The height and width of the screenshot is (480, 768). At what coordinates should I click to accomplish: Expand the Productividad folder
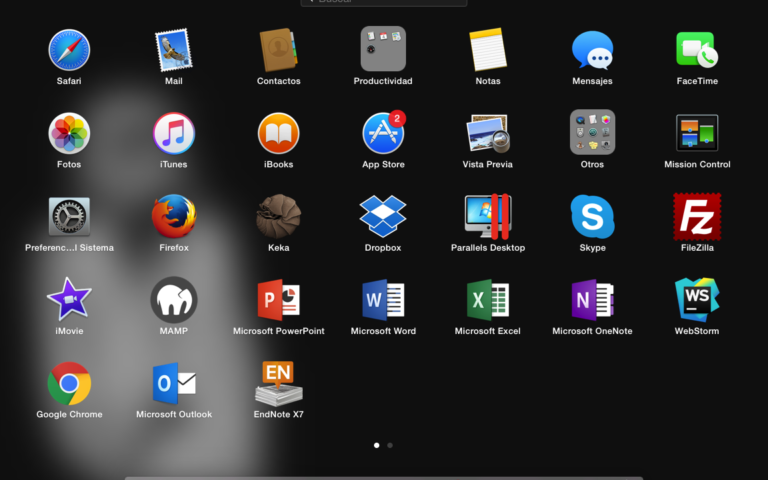(x=383, y=49)
